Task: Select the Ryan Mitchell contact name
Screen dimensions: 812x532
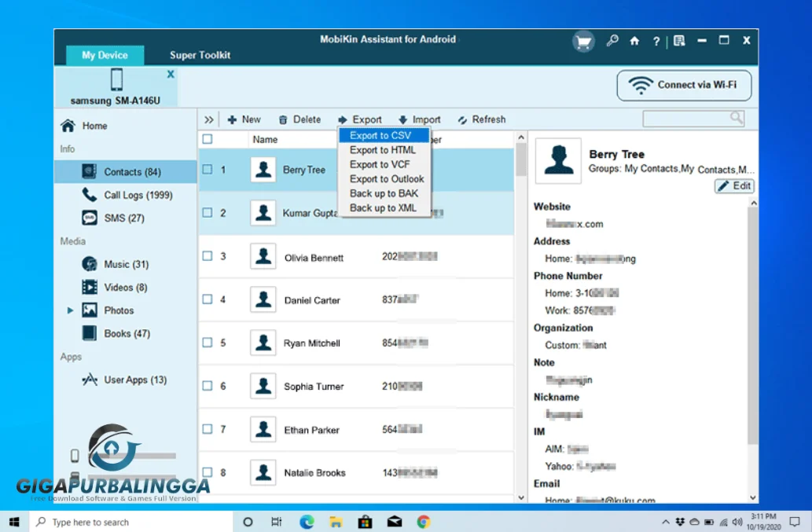Action: pyautogui.click(x=312, y=343)
